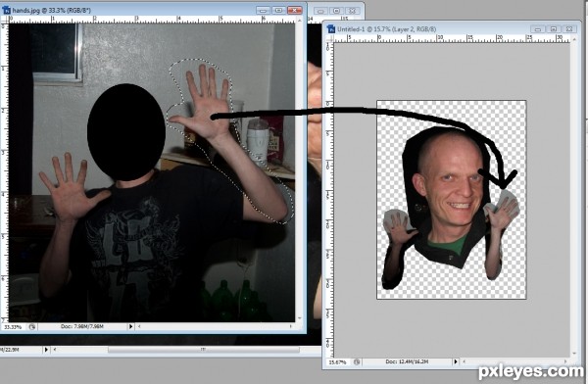Viewport: 588px width, 384px height.
Task: Click scroll down arrow in Untitled-1 window
Action: pyautogui.click(x=574, y=354)
